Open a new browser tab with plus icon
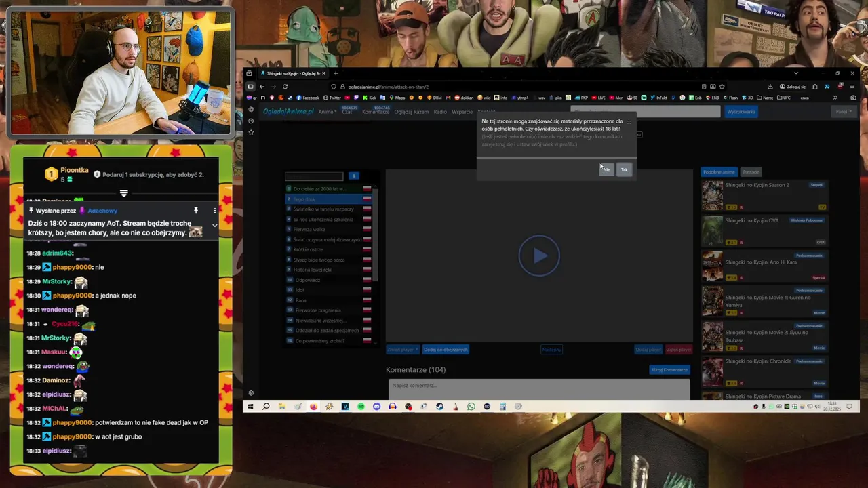Viewport: 868px width, 488px height. [336, 73]
